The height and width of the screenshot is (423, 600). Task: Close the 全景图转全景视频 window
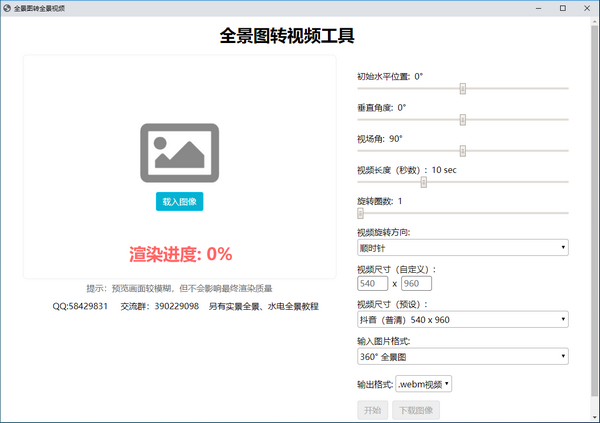587,7
